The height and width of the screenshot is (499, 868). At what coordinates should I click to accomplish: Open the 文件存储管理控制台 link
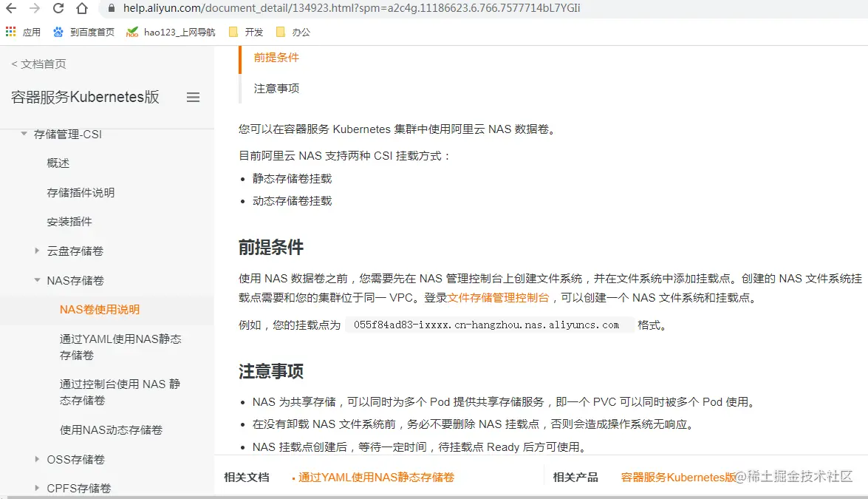coord(498,298)
